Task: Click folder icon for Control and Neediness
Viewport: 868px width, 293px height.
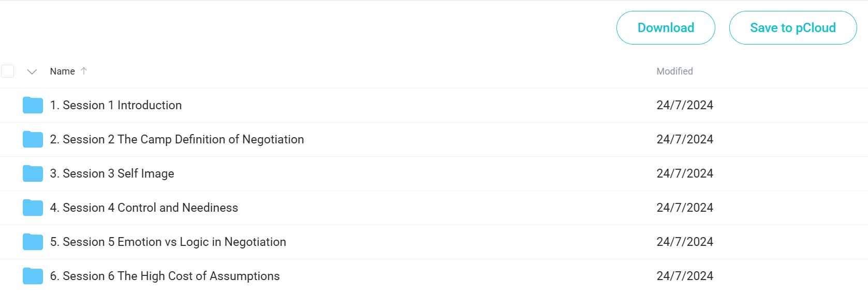Action: click(33, 208)
